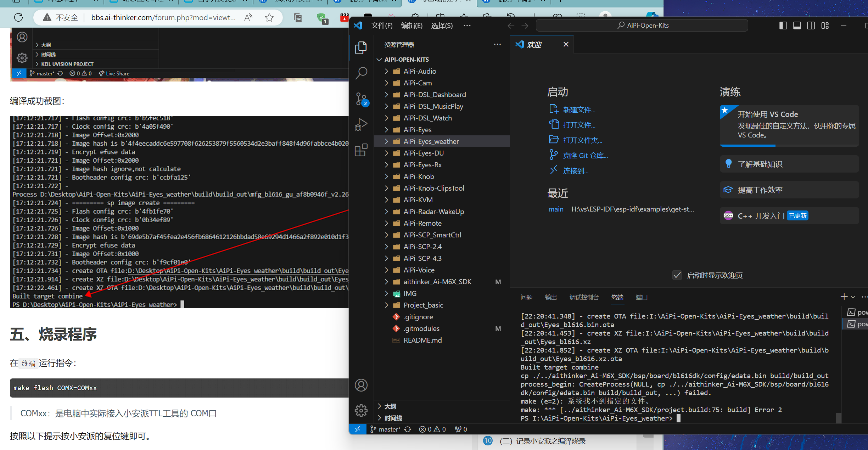Open 提高工作效率 walkthrough card
This screenshot has height=450, width=868.
coord(789,190)
